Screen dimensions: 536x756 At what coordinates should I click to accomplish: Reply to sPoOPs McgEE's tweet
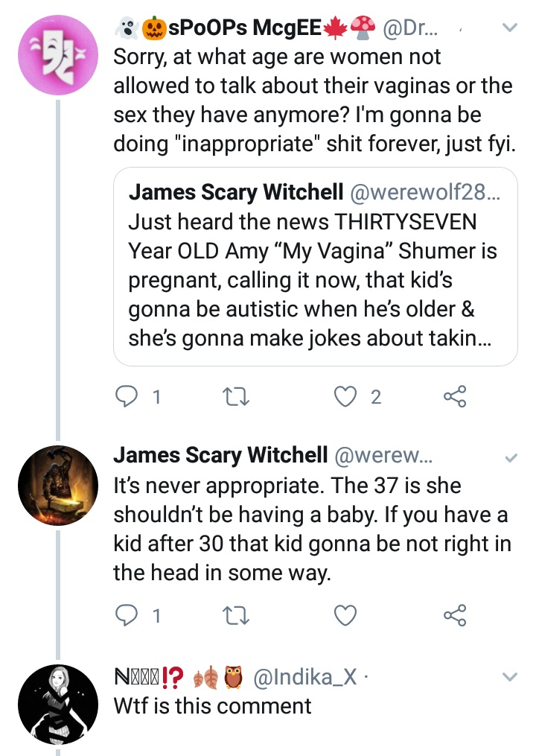click(x=127, y=396)
